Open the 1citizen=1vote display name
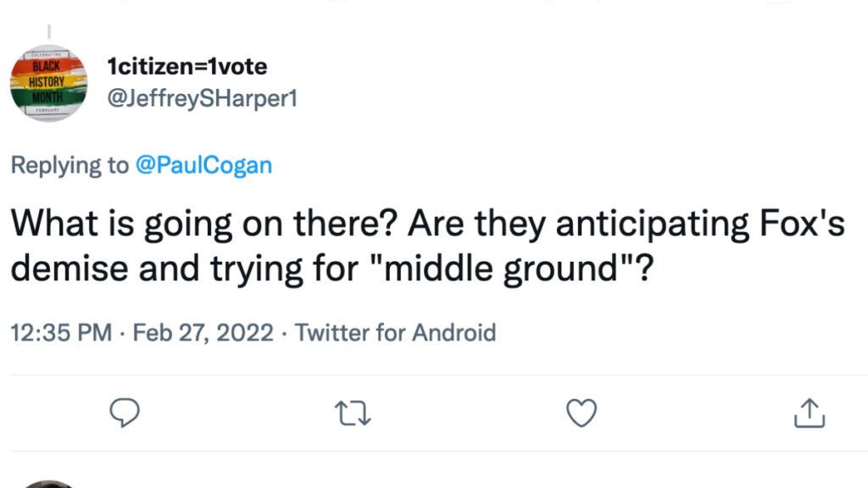 pyautogui.click(x=187, y=66)
